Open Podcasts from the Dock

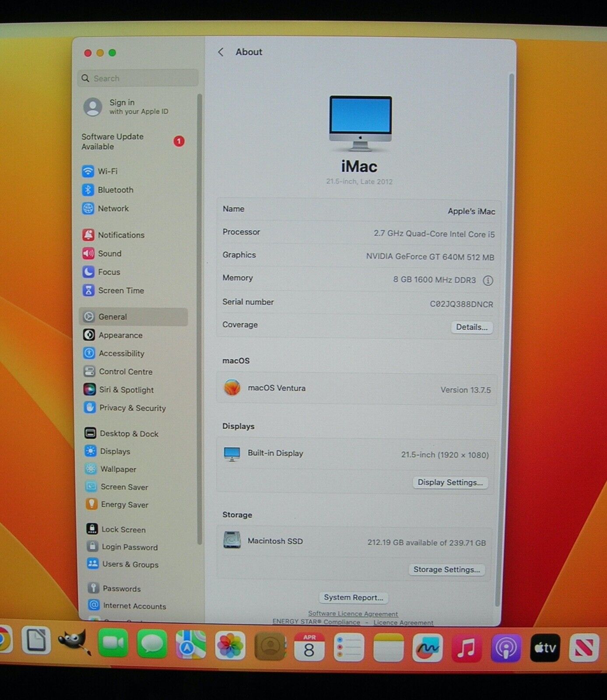tap(506, 648)
